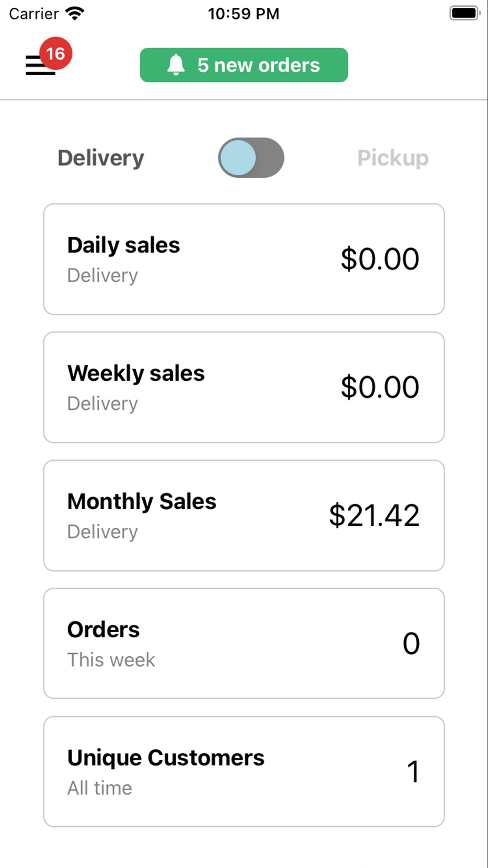Tap the red 16 notification badge
Screen dimensions: 488x868
pos(56,53)
